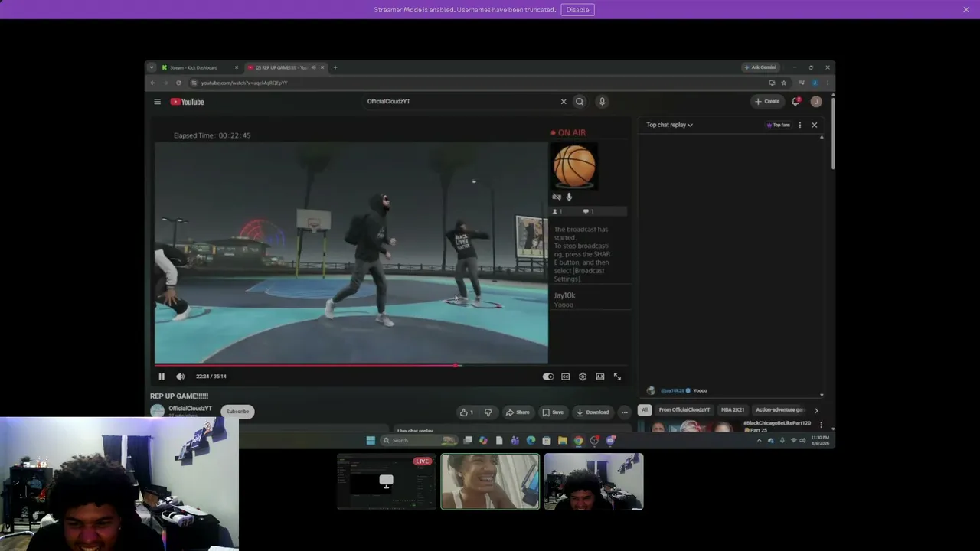The width and height of the screenshot is (980, 551).
Task: Select the From OfficialCloudzYT chip
Action: click(684, 410)
